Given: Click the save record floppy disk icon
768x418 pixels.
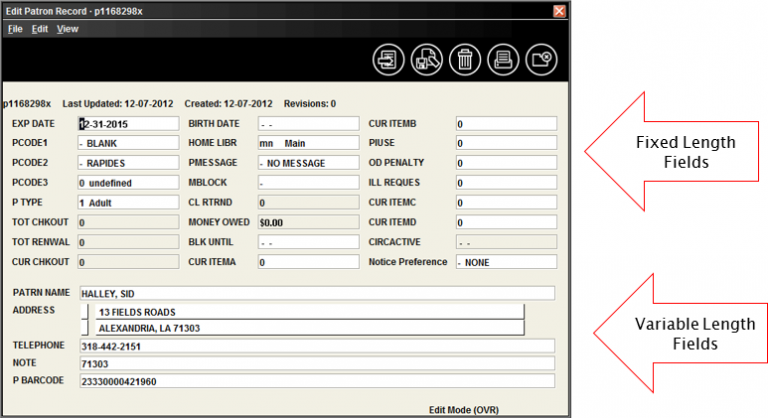Looking at the screenshot, I should (x=426, y=59).
